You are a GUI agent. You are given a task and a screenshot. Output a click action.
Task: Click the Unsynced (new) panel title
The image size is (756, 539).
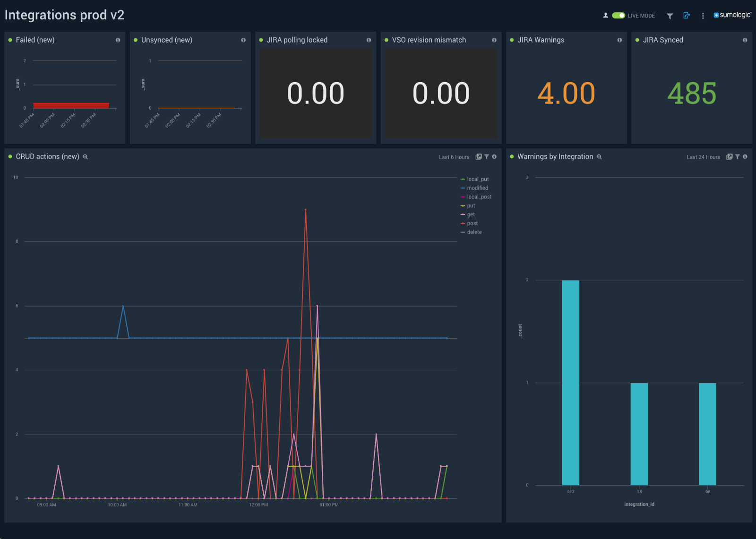point(167,40)
